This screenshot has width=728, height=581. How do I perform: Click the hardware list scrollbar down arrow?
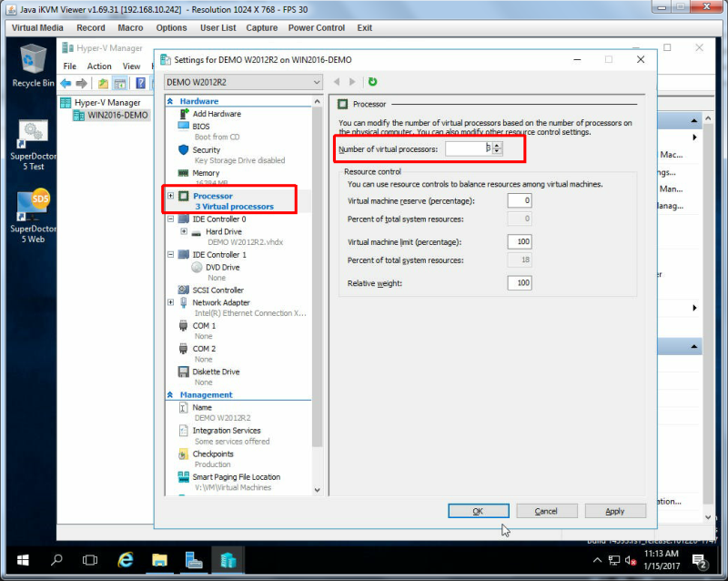coord(317,490)
